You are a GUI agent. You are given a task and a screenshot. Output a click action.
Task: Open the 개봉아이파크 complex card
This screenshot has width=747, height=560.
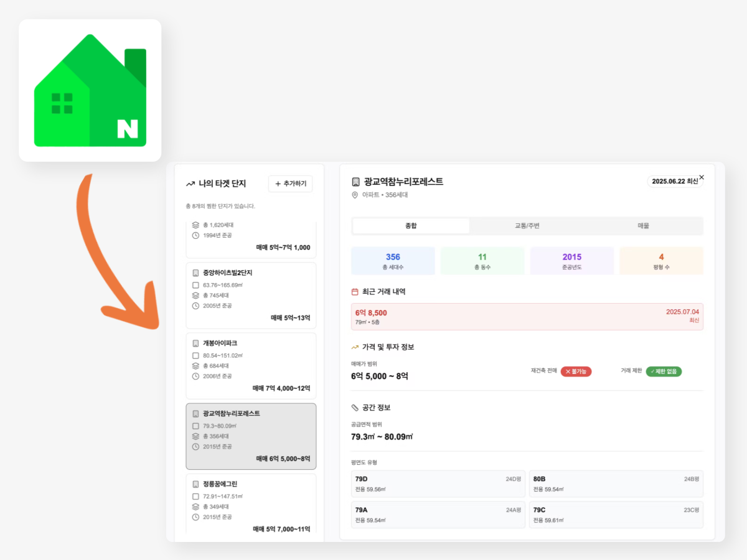[x=251, y=366]
